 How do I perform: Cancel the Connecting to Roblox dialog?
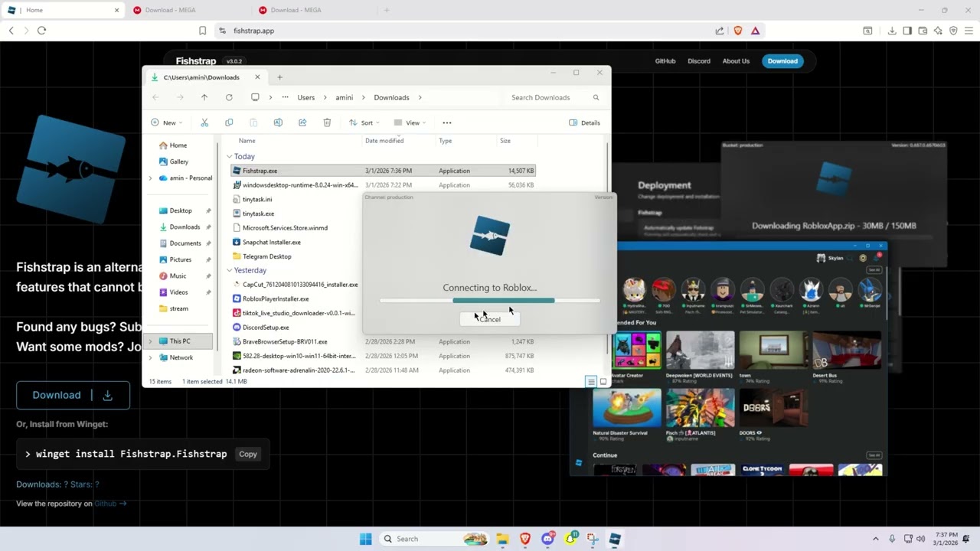490,319
